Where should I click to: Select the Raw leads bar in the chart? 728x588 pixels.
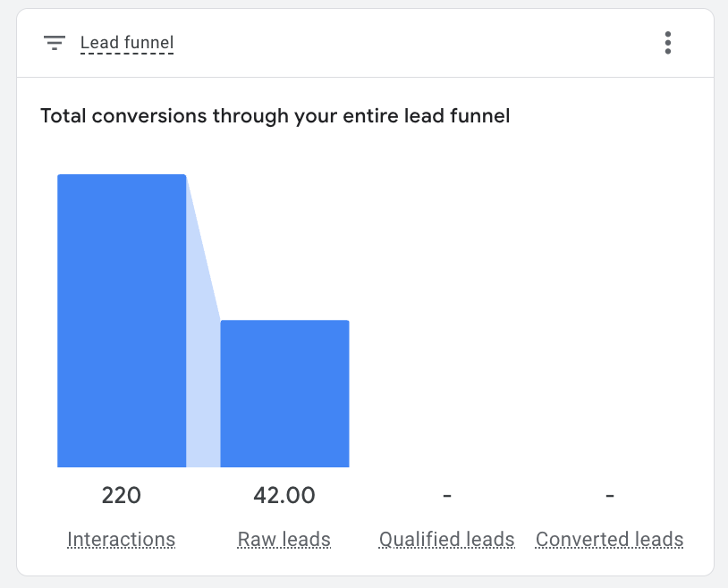tap(284, 393)
